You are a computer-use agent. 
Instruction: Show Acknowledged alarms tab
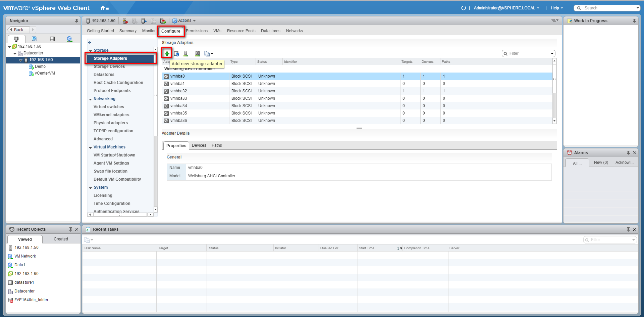625,163
